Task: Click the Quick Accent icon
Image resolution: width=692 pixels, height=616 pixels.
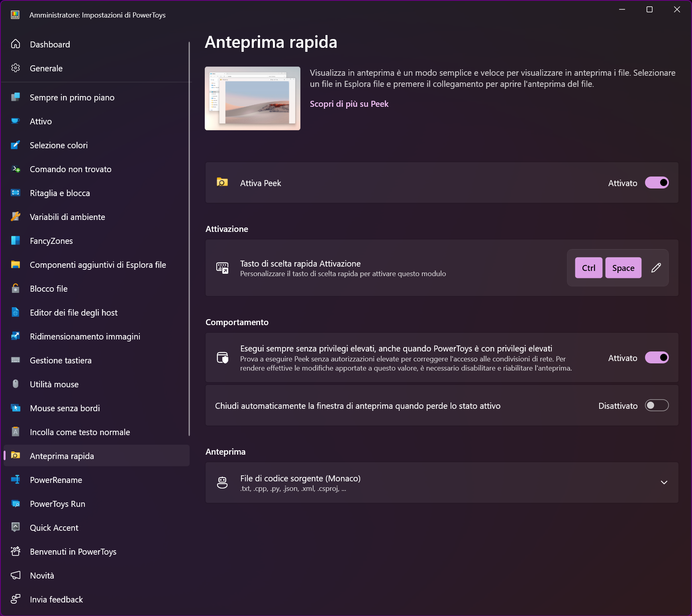Action: tap(16, 528)
